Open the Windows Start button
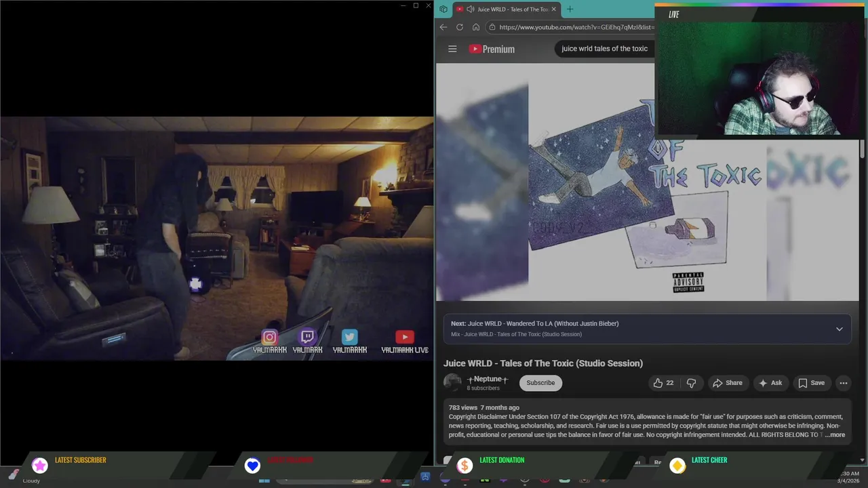Image resolution: width=868 pixels, height=488 pixels. pos(264,480)
